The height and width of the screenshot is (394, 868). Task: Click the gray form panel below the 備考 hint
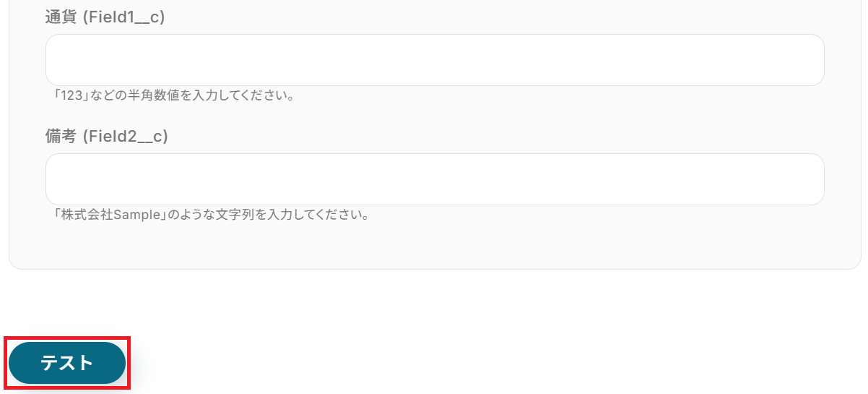coord(435,246)
